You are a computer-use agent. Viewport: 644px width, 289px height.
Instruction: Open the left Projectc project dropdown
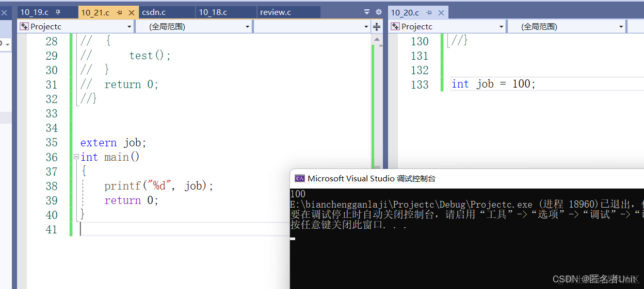pyautogui.click(x=76, y=27)
